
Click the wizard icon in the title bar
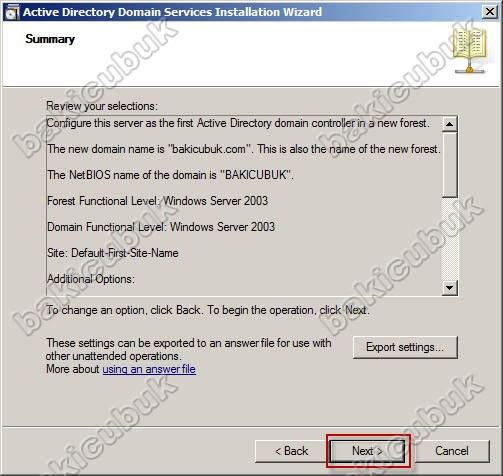pyautogui.click(x=12, y=12)
